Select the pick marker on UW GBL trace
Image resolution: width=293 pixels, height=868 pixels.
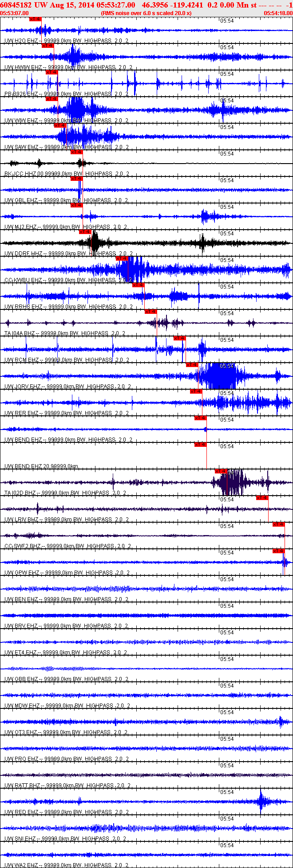click(x=77, y=179)
